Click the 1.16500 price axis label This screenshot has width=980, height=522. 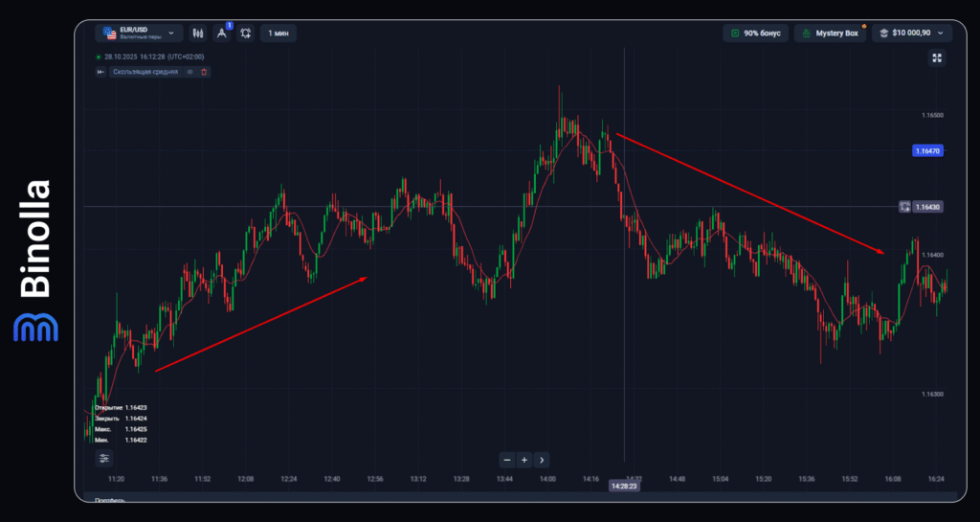[932, 115]
